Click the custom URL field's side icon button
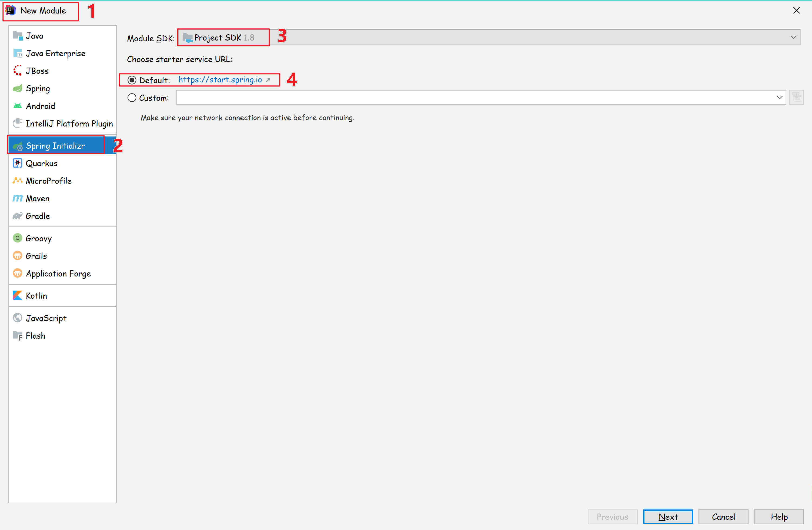This screenshot has height=530, width=812. (x=796, y=98)
